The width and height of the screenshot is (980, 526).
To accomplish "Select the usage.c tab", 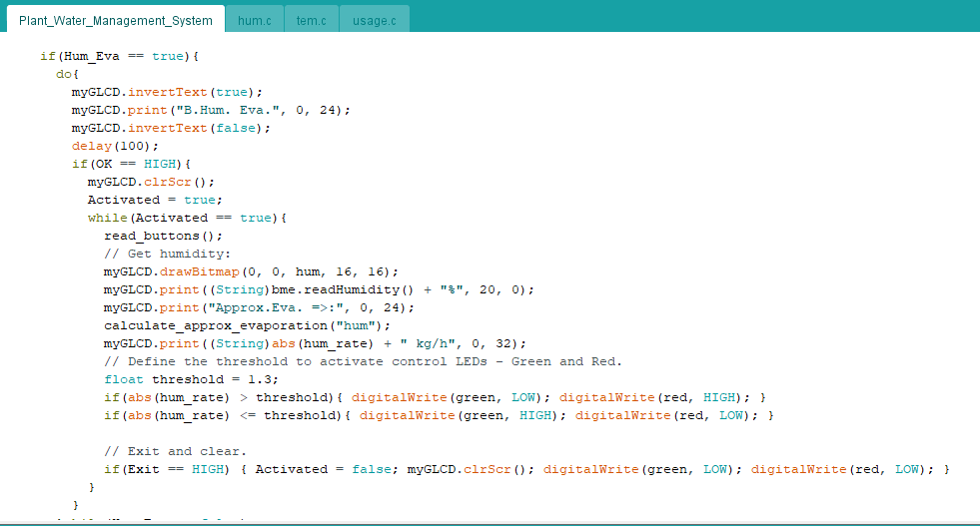I will [374, 20].
